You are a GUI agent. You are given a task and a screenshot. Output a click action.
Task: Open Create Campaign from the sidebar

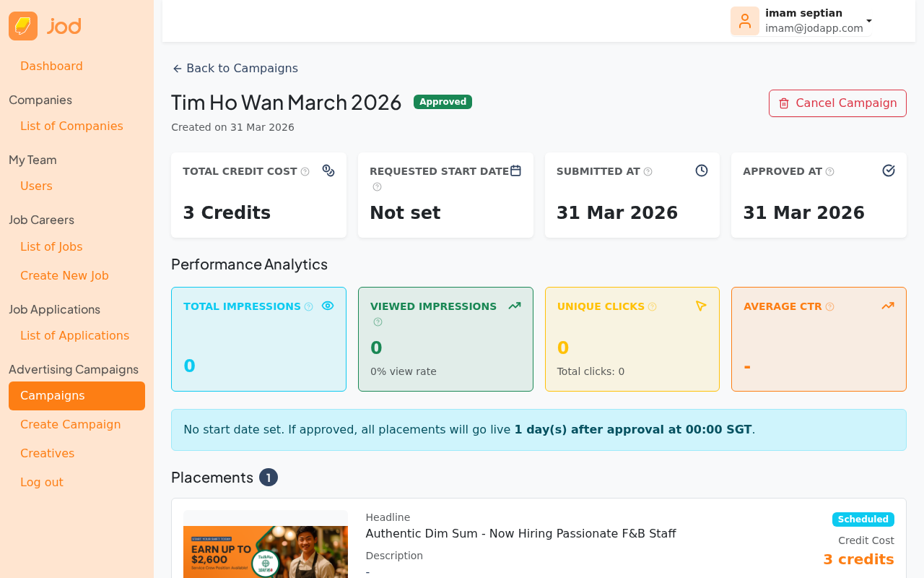pyautogui.click(x=70, y=424)
